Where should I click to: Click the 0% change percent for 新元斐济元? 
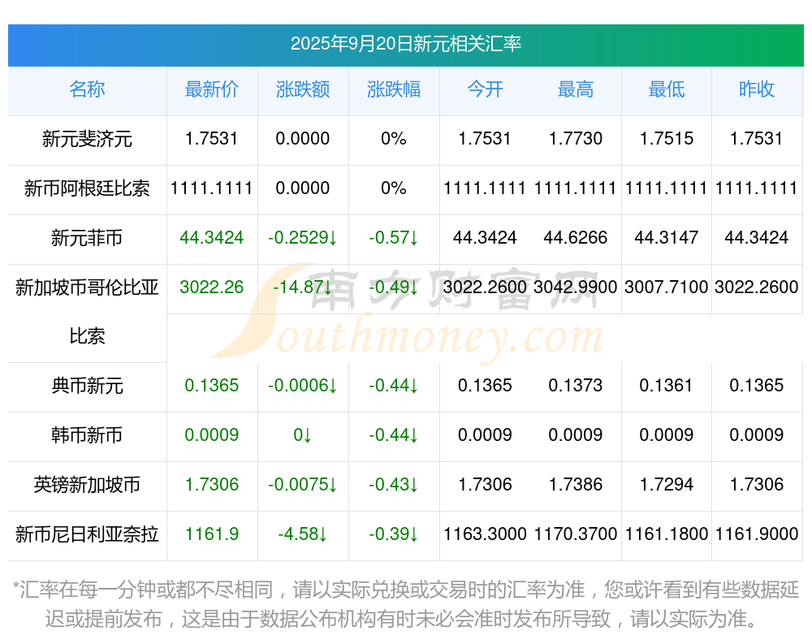(394, 139)
